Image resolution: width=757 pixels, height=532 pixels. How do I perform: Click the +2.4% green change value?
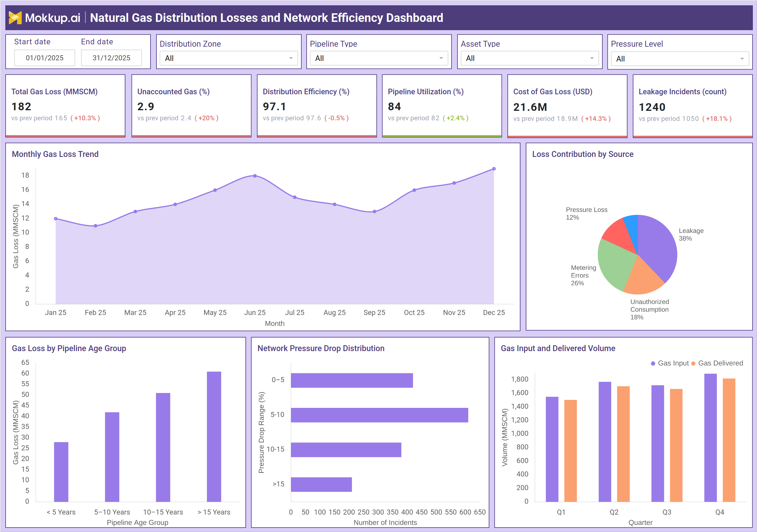455,118
